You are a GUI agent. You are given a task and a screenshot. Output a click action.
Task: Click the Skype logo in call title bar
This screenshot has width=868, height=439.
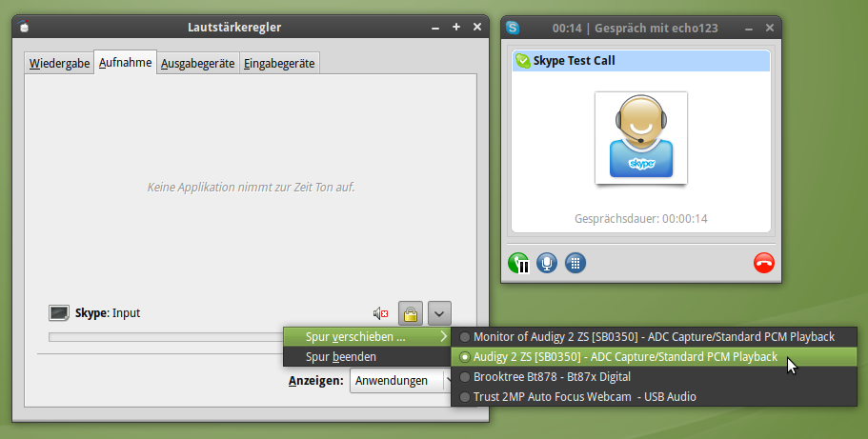pos(513,28)
